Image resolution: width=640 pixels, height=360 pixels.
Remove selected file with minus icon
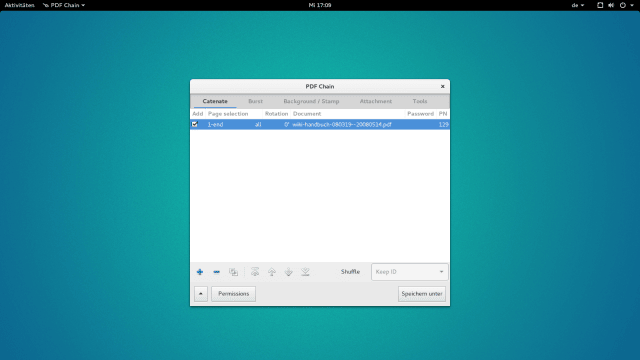point(216,272)
